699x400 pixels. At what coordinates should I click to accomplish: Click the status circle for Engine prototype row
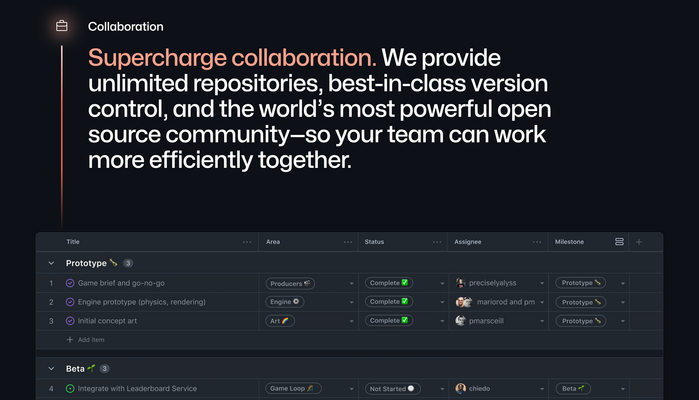point(70,302)
